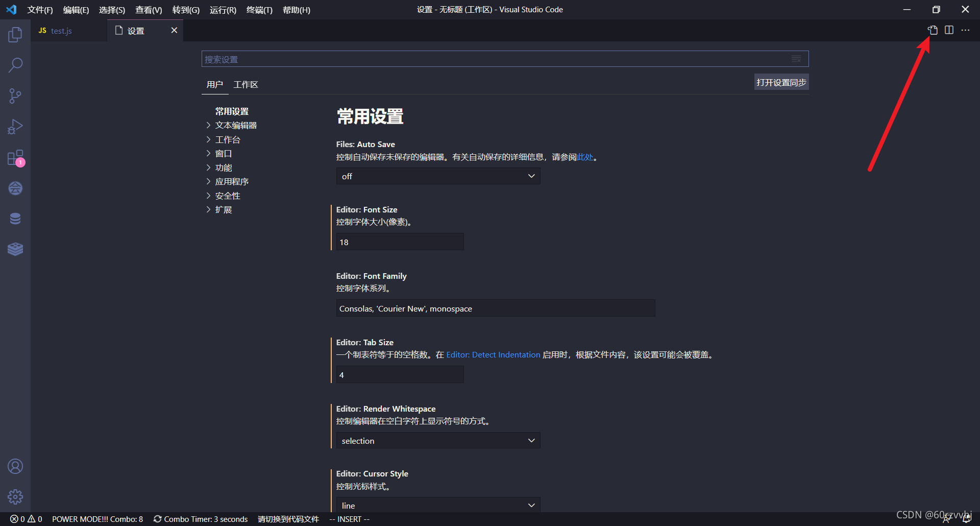Click the 打开设置同步 button

[x=781, y=82]
